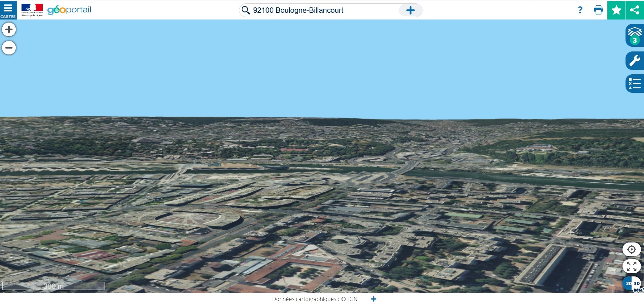Image resolution: width=644 pixels, height=304 pixels.
Task: Open favorites with the star icon
Action: coord(616,10)
